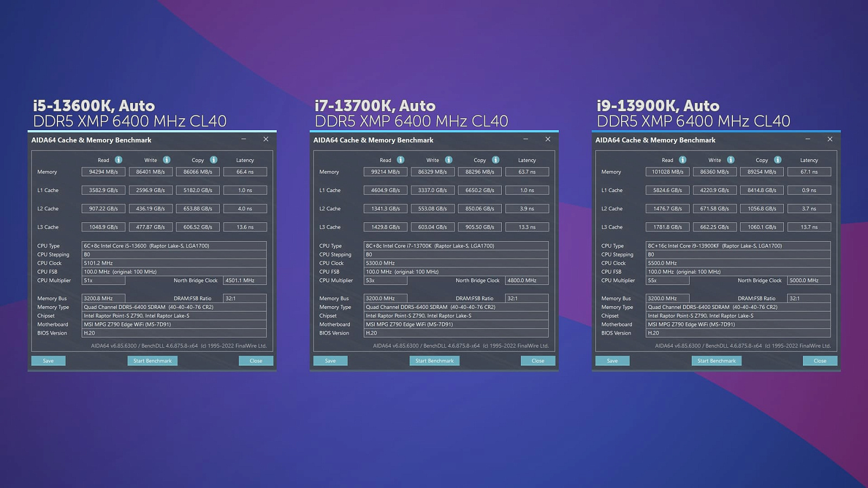868x488 pixels.
Task: Click L3 cache read 1781.8 GB/s
Action: coord(668,227)
